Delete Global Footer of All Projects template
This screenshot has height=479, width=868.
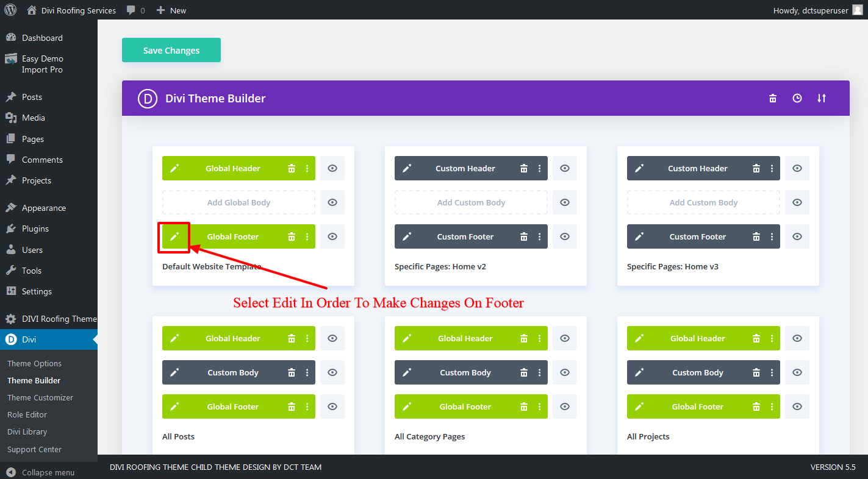coord(756,406)
